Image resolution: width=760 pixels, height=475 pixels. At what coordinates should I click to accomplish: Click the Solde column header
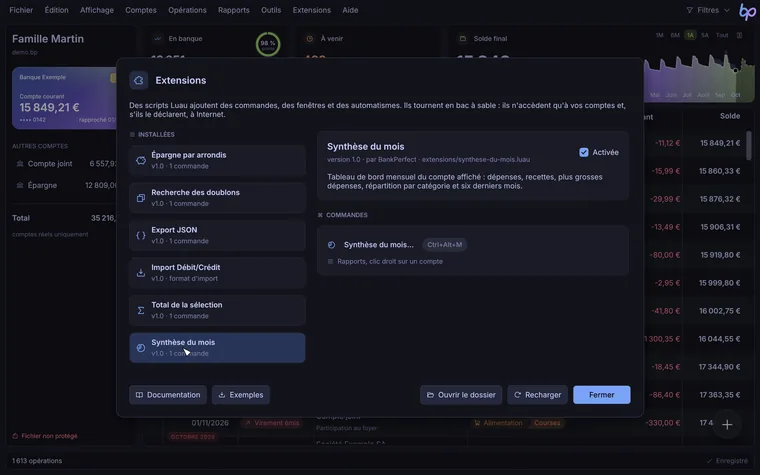(729, 116)
